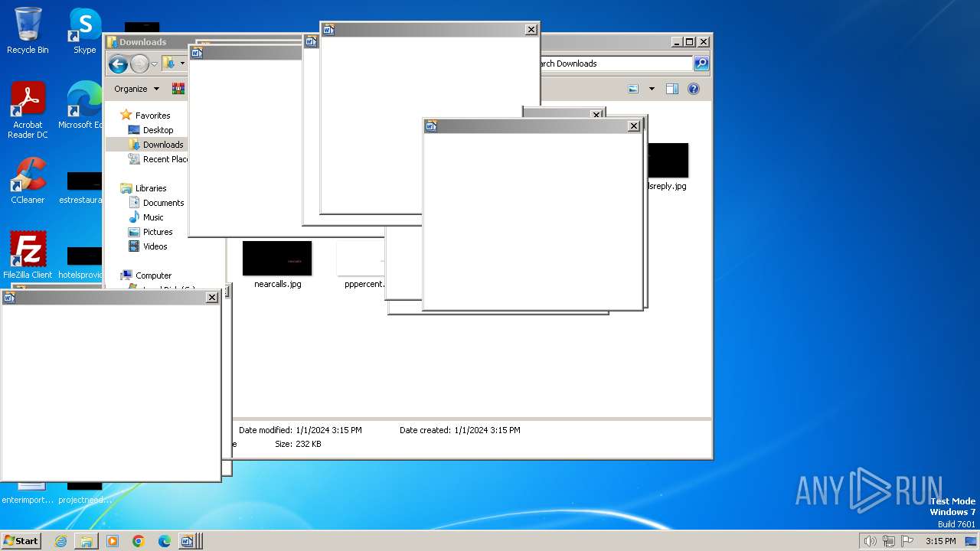The width and height of the screenshot is (980, 551).
Task: Minimize the Downloads Explorer window
Action: click(x=677, y=42)
